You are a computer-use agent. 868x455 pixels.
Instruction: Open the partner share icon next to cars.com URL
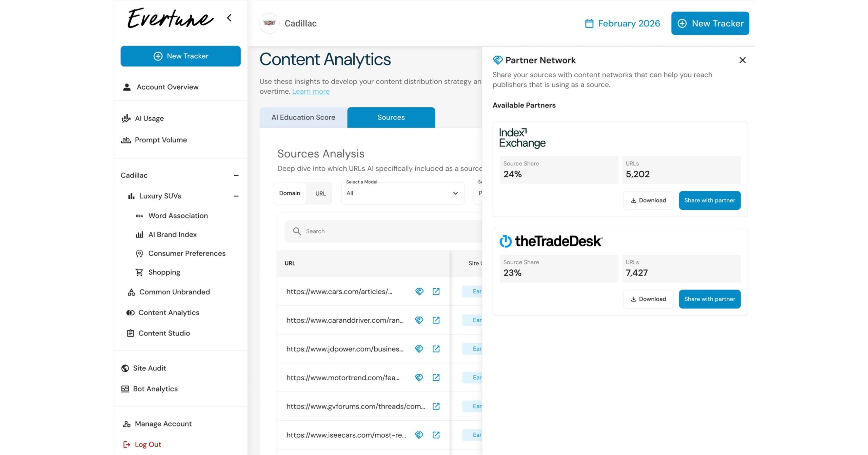click(419, 291)
